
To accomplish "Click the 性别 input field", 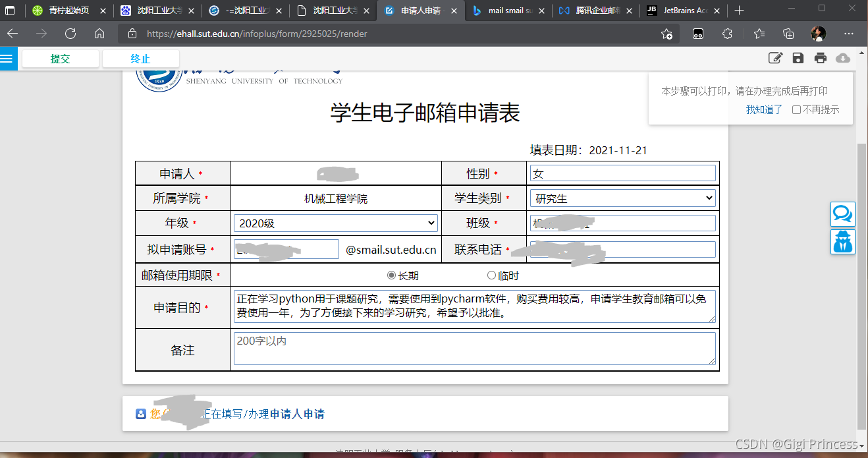I will 622,173.
